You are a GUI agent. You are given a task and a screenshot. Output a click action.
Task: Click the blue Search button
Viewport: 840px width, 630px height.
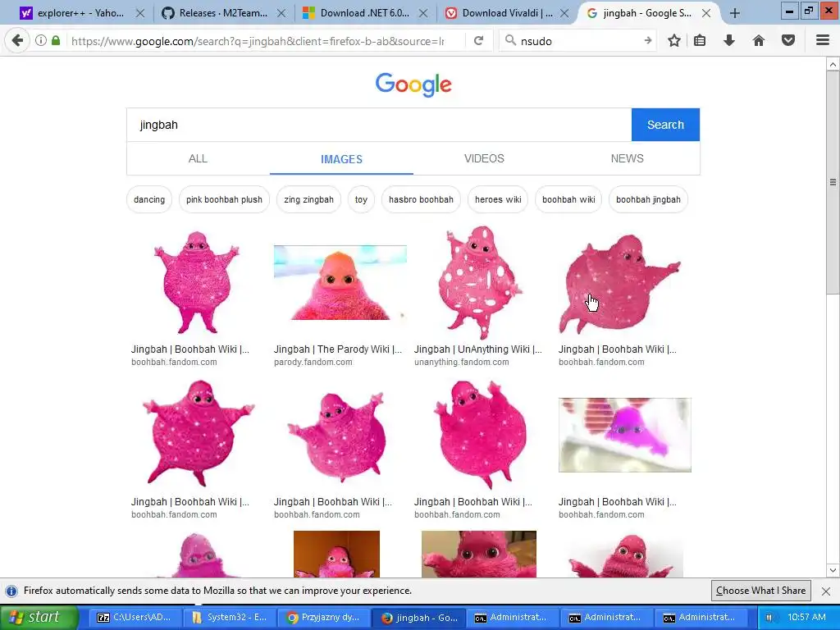(x=665, y=125)
